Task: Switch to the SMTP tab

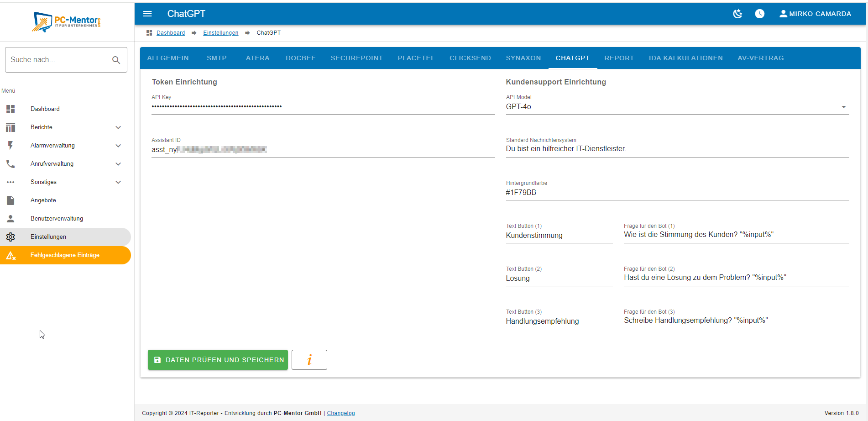Action: point(217,58)
